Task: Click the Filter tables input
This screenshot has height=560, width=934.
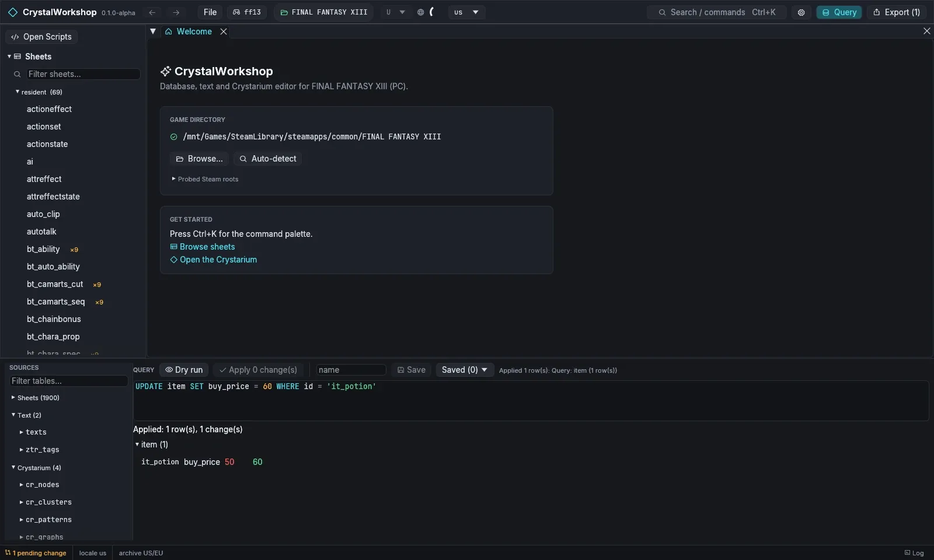Action: pyautogui.click(x=69, y=381)
